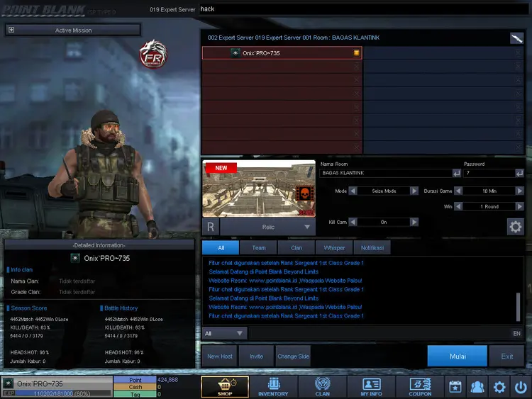Decrease Durasi Game with left arrow
This screenshot has width=532, height=399.
click(x=458, y=191)
